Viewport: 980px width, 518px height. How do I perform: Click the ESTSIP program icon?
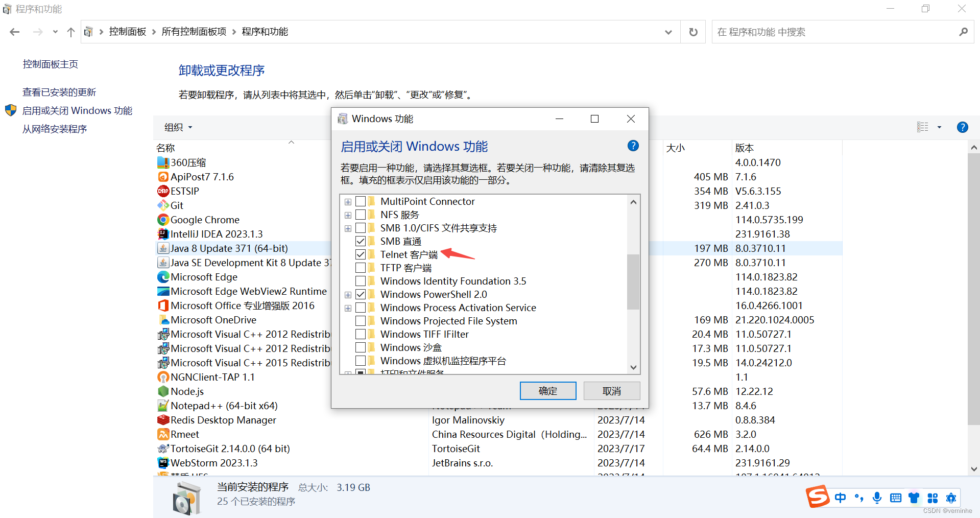tap(163, 191)
